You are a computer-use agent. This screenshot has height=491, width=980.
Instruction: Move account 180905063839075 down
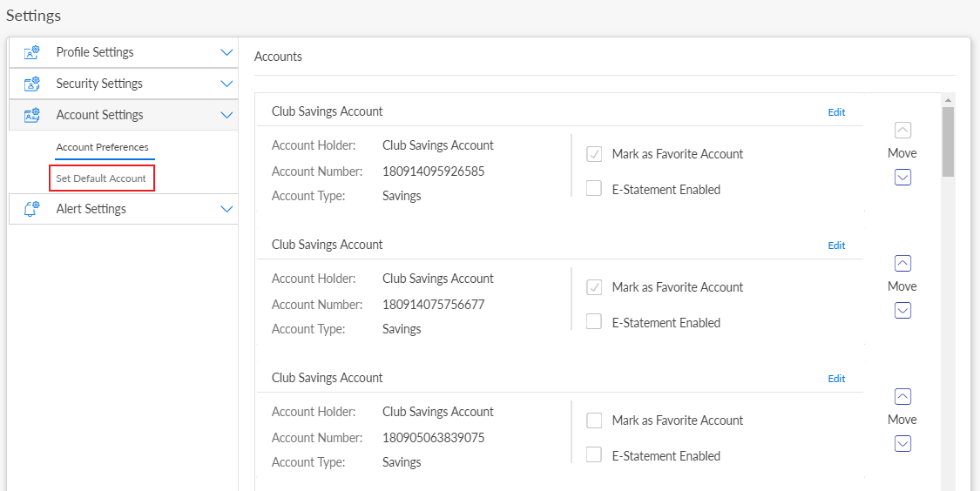[902, 443]
